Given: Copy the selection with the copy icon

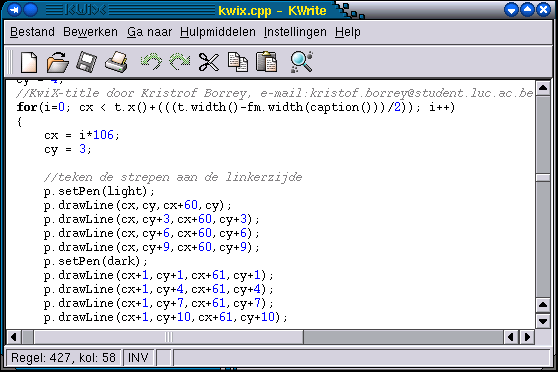Looking at the screenshot, I should tap(238, 62).
